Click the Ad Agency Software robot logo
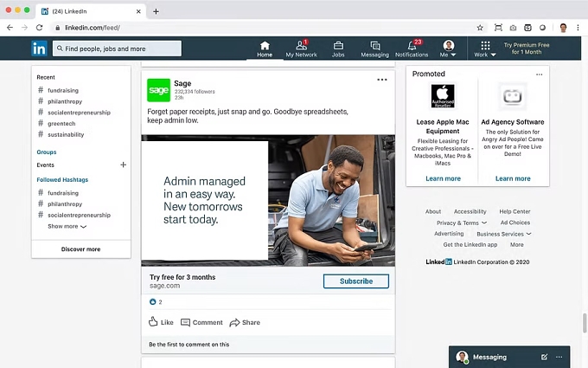The width and height of the screenshot is (588, 368). (512, 96)
